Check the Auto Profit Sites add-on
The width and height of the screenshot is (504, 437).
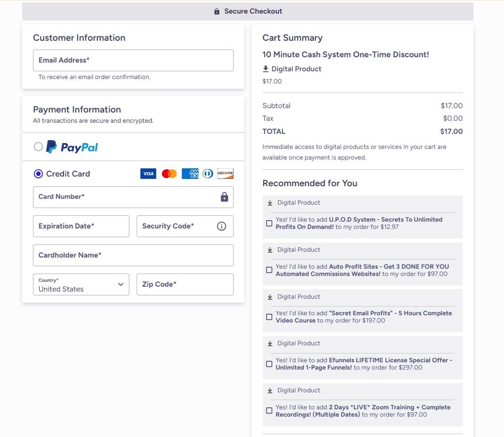[x=269, y=270]
